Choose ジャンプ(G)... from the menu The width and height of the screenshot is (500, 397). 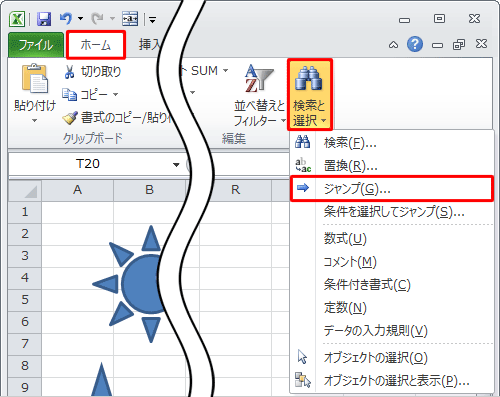pyautogui.click(x=392, y=189)
